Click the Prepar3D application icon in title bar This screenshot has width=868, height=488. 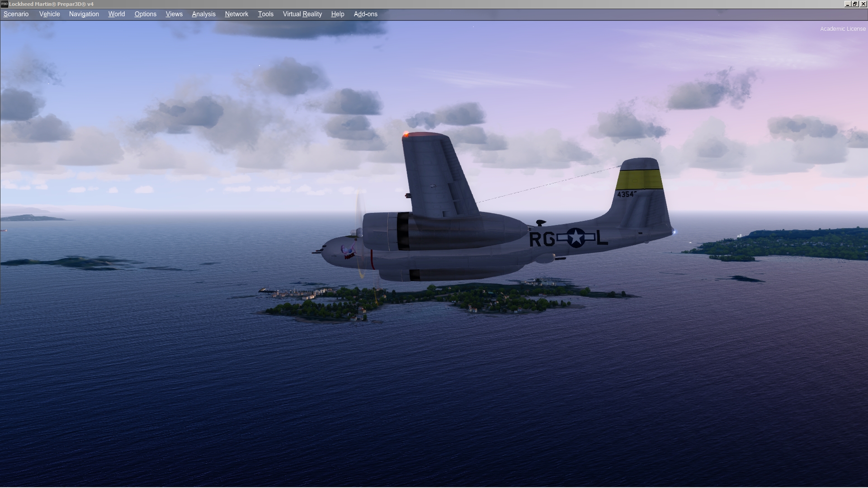[4, 4]
